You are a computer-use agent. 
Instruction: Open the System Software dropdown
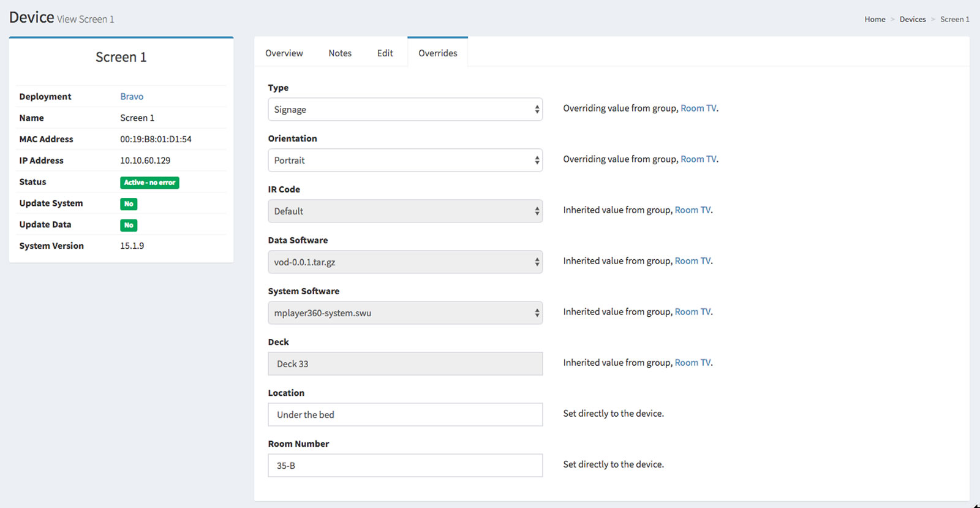click(x=405, y=313)
